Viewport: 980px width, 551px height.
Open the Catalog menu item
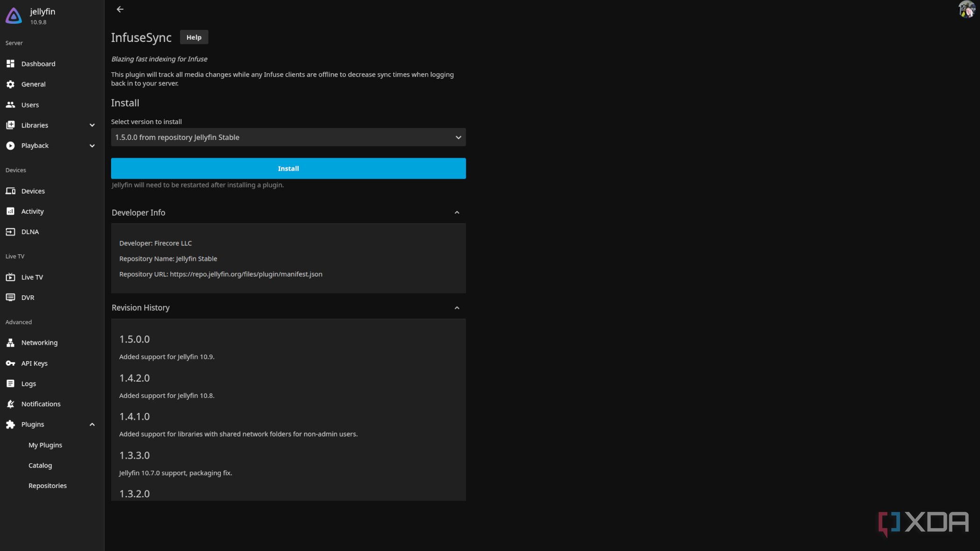tap(40, 465)
